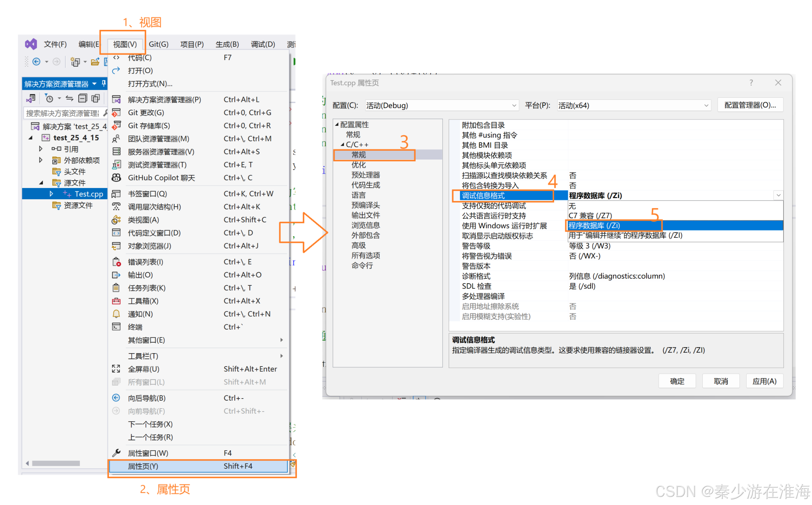Click the Visual Studio logo icon
Viewport: 812px width, 505px height.
click(31, 44)
